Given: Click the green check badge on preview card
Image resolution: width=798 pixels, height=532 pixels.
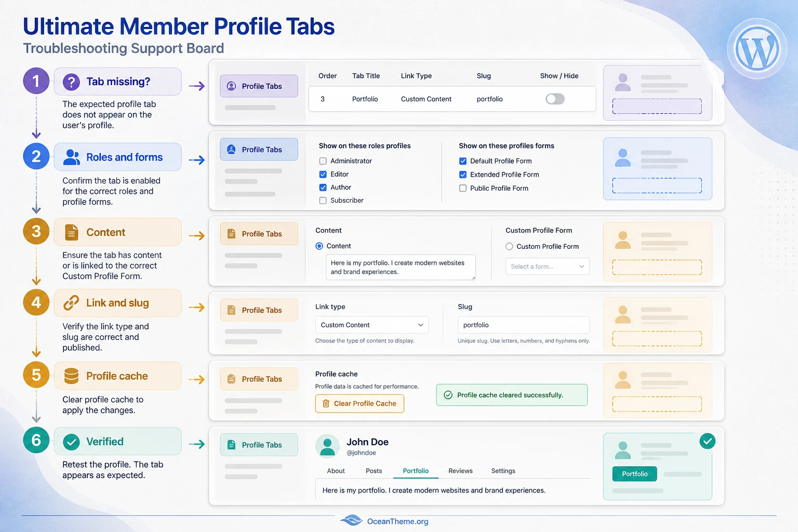Looking at the screenshot, I should click(x=707, y=441).
